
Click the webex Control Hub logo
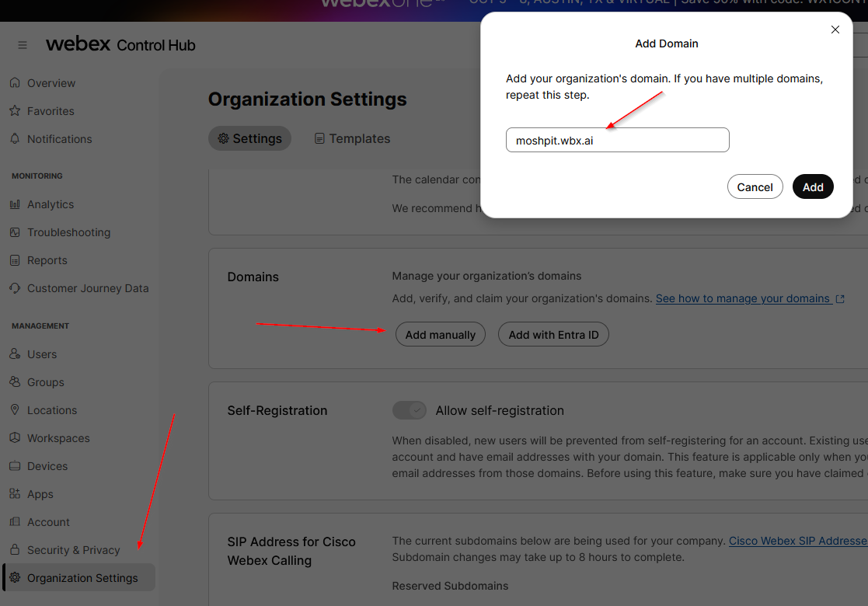tap(120, 44)
